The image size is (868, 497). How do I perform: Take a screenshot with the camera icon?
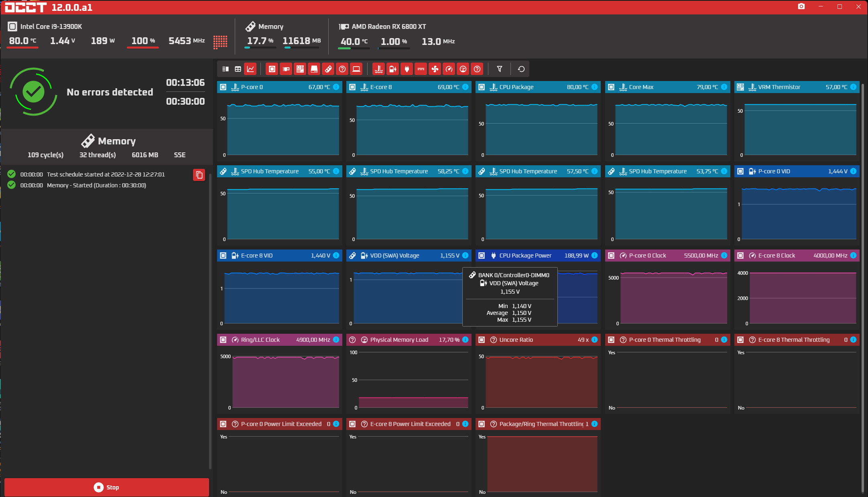pyautogui.click(x=801, y=6)
